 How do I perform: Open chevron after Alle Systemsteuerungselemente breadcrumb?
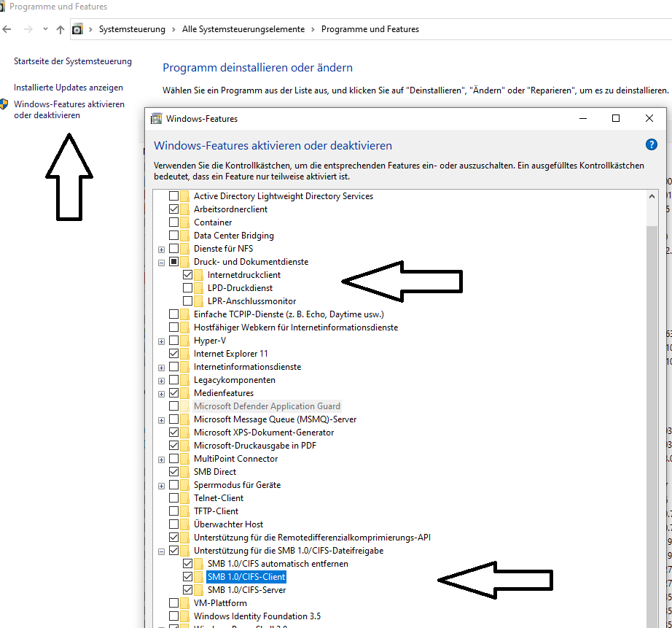[x=313, y=29]
